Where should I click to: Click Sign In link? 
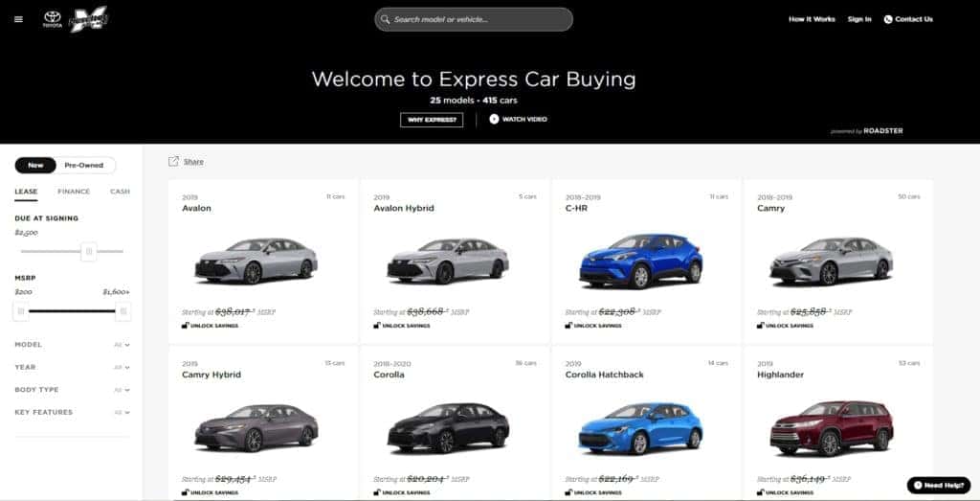click(x=859, y=19)
